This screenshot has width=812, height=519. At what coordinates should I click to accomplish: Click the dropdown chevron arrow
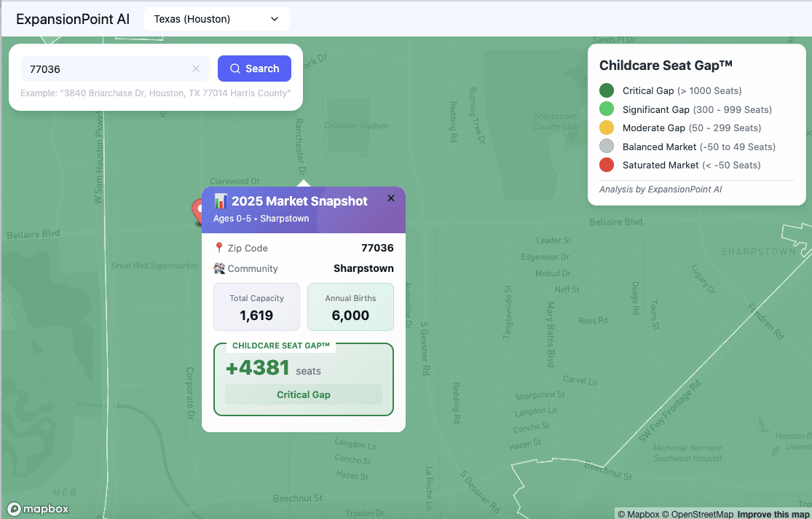(x=275, y=19)
